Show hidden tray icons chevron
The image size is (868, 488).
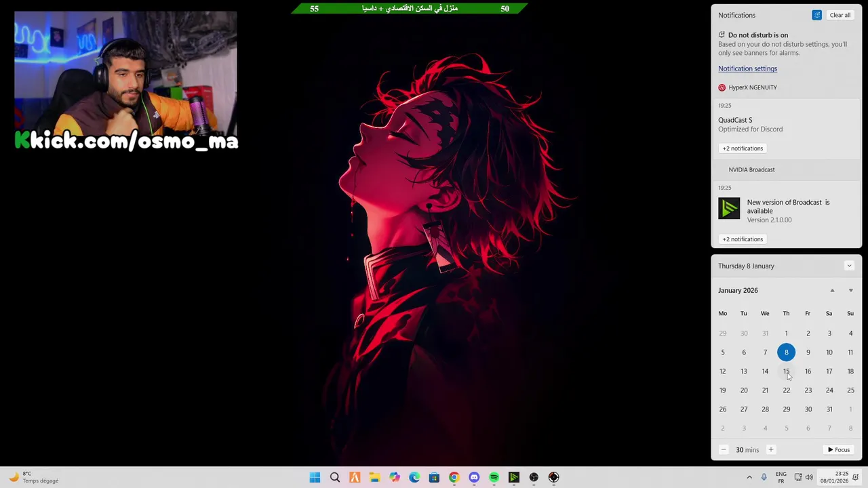(749, 477)
